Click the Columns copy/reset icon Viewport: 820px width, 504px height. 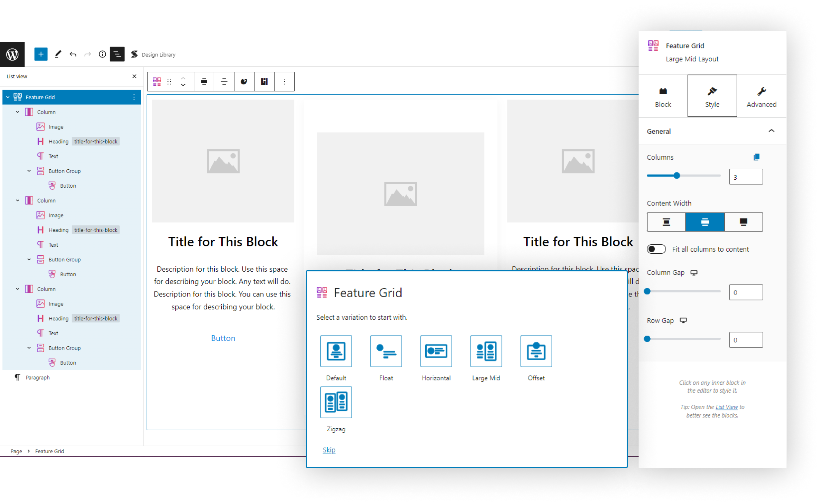[756, 157]
